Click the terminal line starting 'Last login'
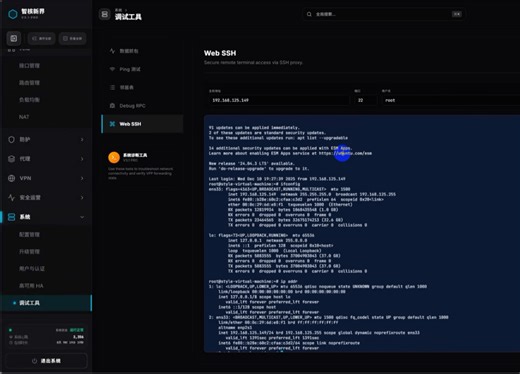The width and height of the screenshot is (520, 374). coord(277,179)
